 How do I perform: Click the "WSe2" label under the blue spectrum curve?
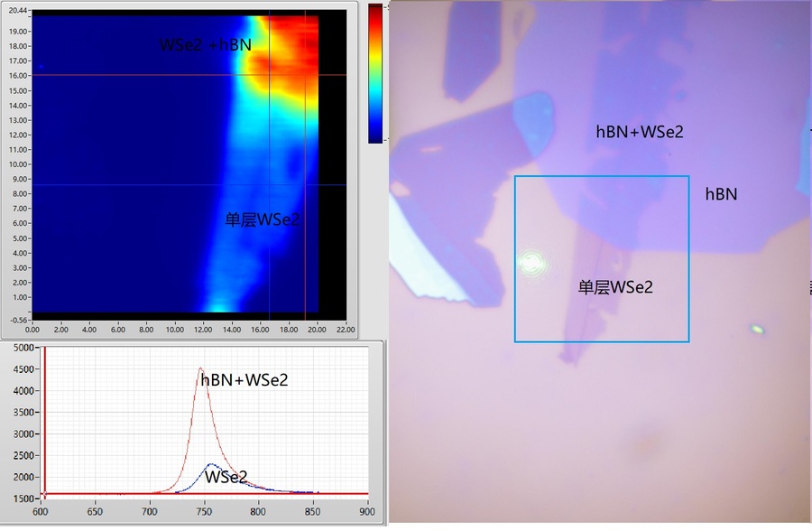tap(226, 477)
